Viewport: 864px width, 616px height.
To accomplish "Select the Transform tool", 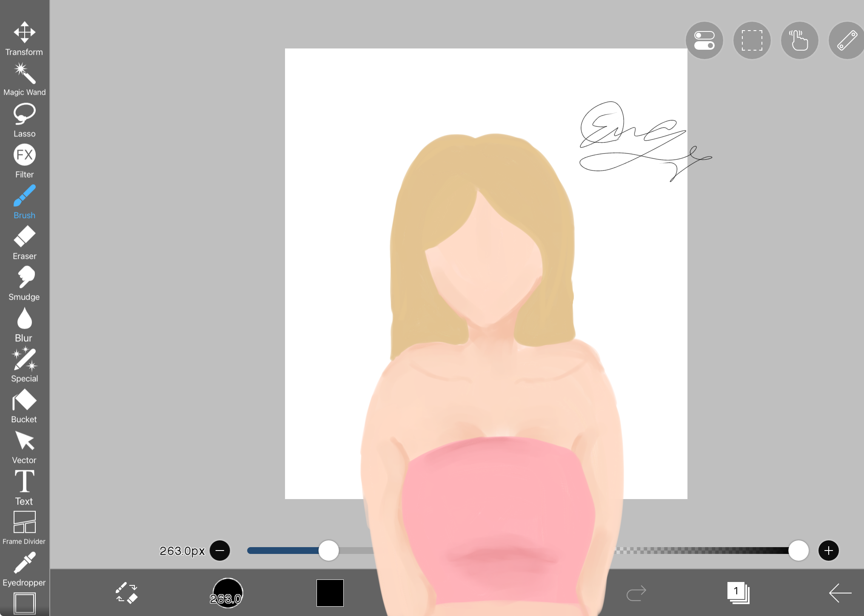I will pos(24,38).
